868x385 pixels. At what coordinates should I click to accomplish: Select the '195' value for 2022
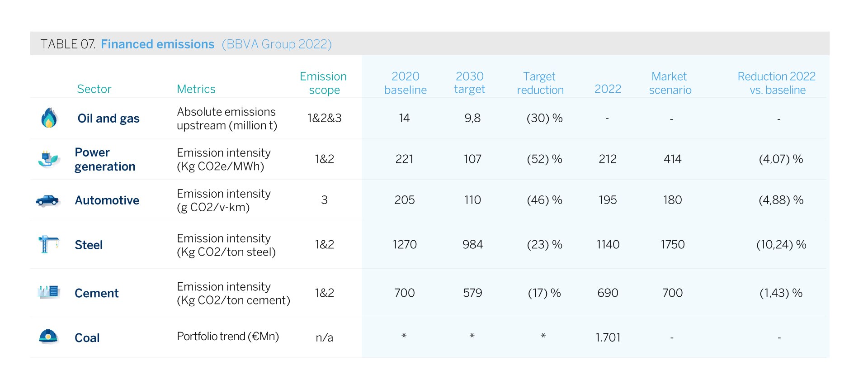tap(608, 200)
